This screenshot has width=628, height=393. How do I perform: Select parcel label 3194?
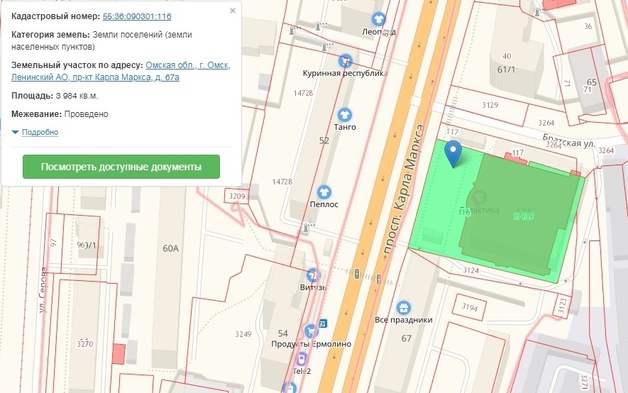(469, 308)
